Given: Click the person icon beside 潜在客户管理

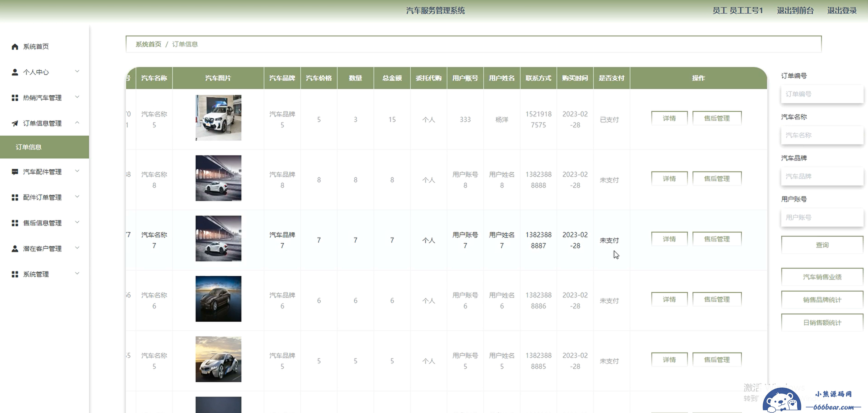Looking at the screenshot, I should coord(15,249).
